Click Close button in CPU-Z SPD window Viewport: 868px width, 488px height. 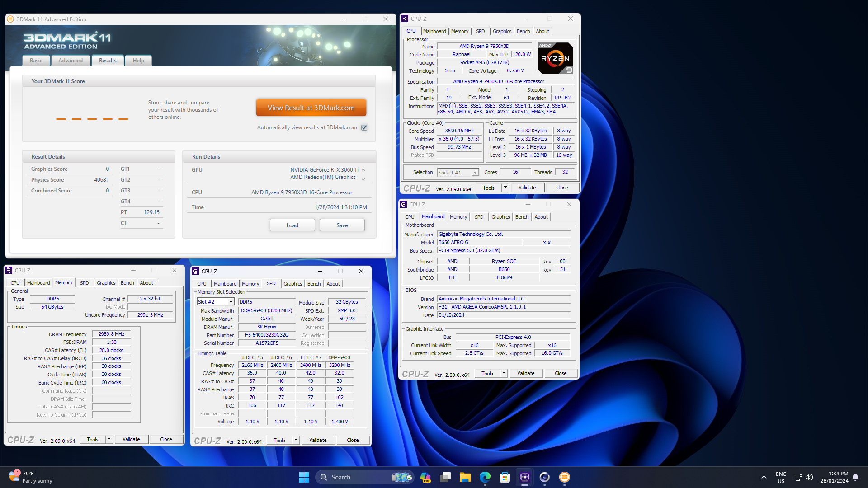pos(353,440)
